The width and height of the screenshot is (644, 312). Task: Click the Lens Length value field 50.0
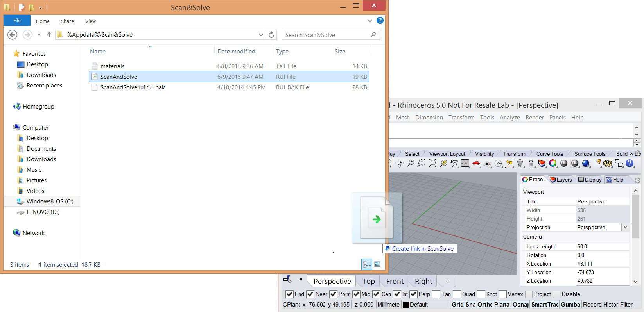point(603,246)
